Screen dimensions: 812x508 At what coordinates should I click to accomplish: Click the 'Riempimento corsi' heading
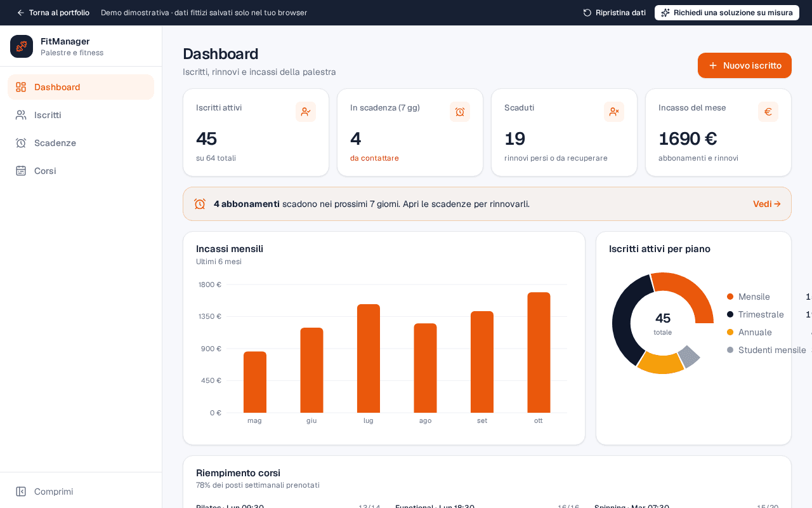click(238, 473)
